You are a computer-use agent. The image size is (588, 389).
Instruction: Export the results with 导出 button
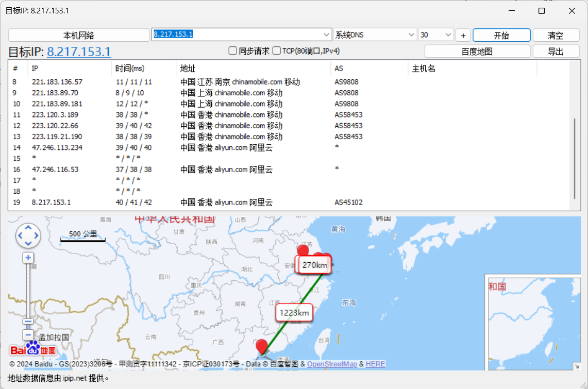(x=556, y=52)
